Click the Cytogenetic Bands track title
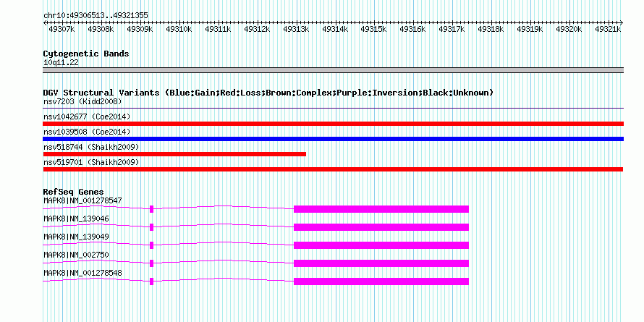 click(86, 54)
